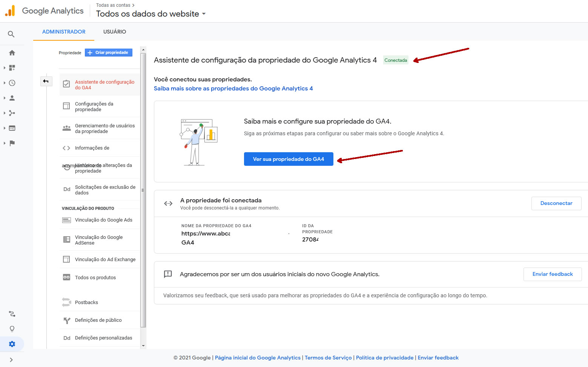Screen dimensions: 588x367
Task: Open 'Histórico de alterações da propriedade'
Action: pyautogui.click(x=100, y=168)
